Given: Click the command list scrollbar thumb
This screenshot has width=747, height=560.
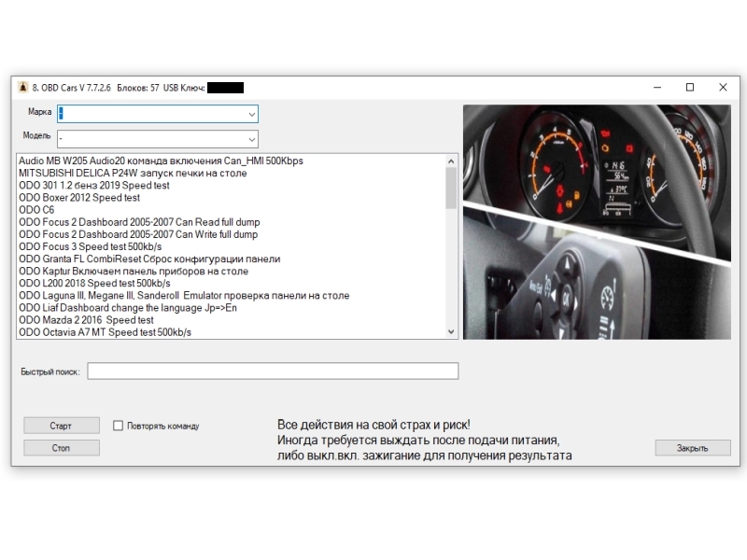Looking at the screenshot, I should pyautogui.click(x=451, y=189).
